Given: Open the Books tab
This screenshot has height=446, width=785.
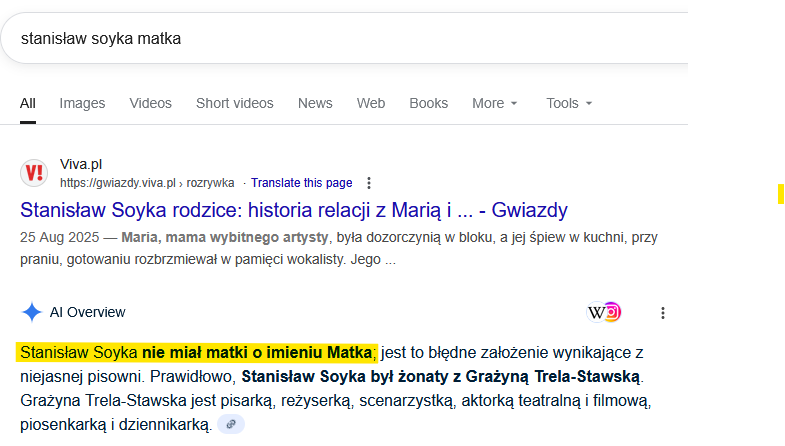Looking at the screenshot, I should (x=429, y=103).
